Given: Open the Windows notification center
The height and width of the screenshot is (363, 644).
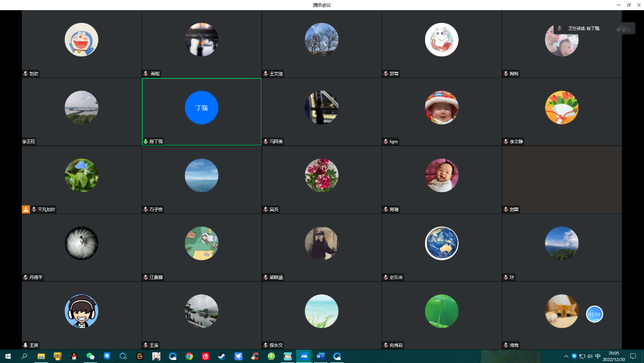Looking at the screenshot, I should pyautogui.click(x=633, y=356).
